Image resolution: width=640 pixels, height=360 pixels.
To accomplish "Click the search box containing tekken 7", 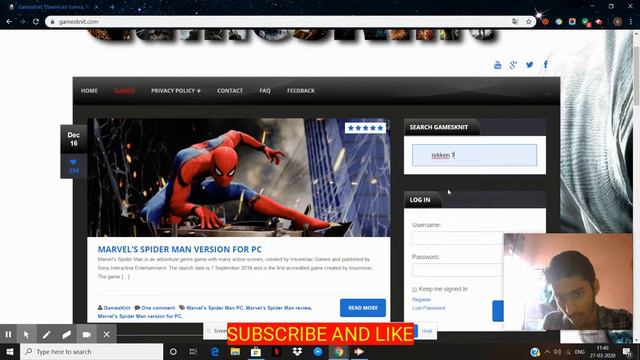I will (x=474, y=155).
